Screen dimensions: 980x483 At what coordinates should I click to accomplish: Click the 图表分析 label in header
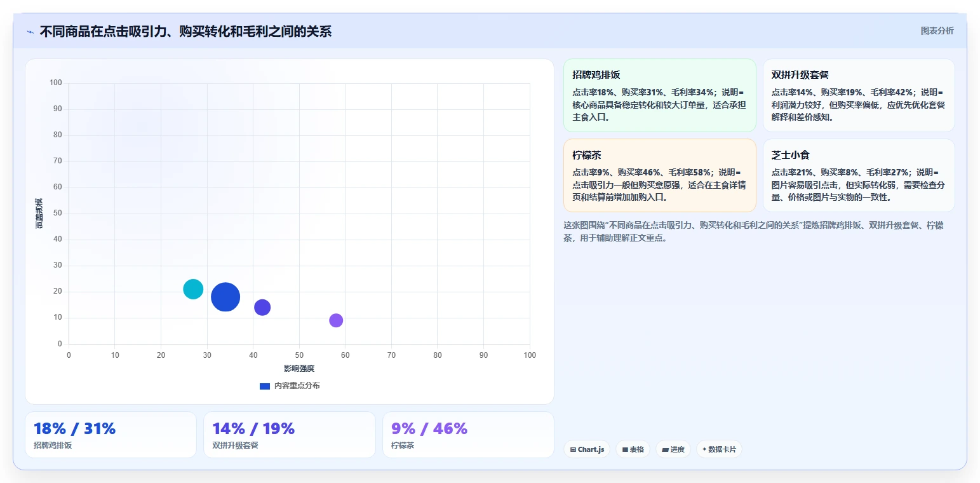point(937,31)
